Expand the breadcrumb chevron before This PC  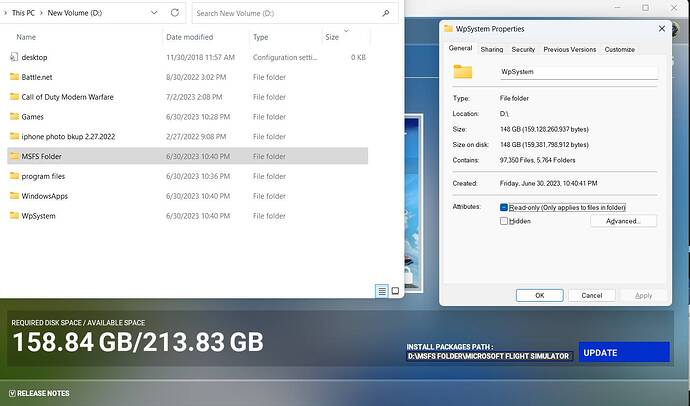pyautogui.click(x=5, y=13)
